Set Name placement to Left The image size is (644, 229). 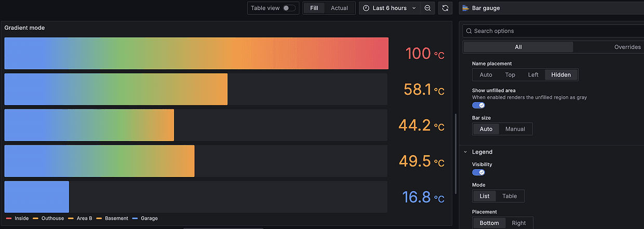[533, 75]
